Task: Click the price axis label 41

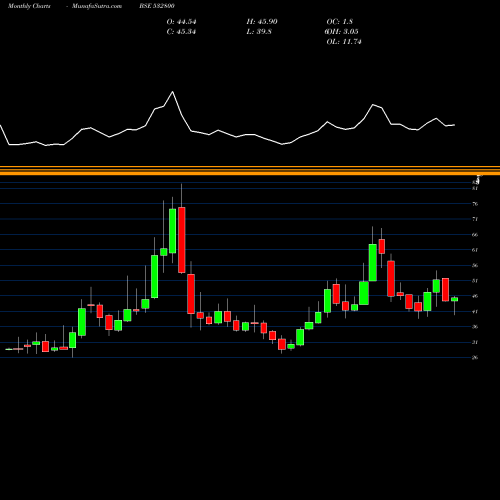Action: coord(475,312)
